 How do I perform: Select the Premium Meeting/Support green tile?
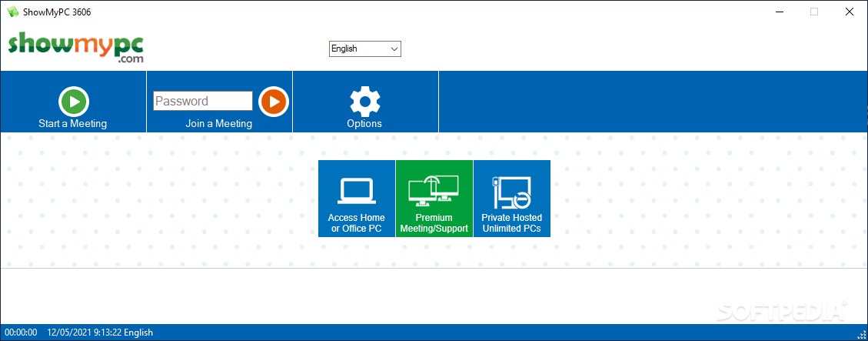coord(434,199)
